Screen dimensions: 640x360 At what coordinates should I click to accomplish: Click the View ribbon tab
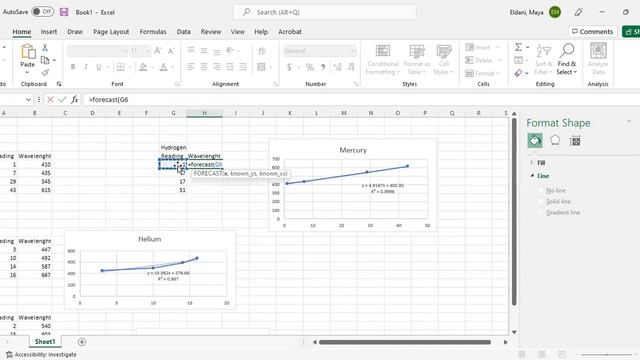(x=238, y=31)
